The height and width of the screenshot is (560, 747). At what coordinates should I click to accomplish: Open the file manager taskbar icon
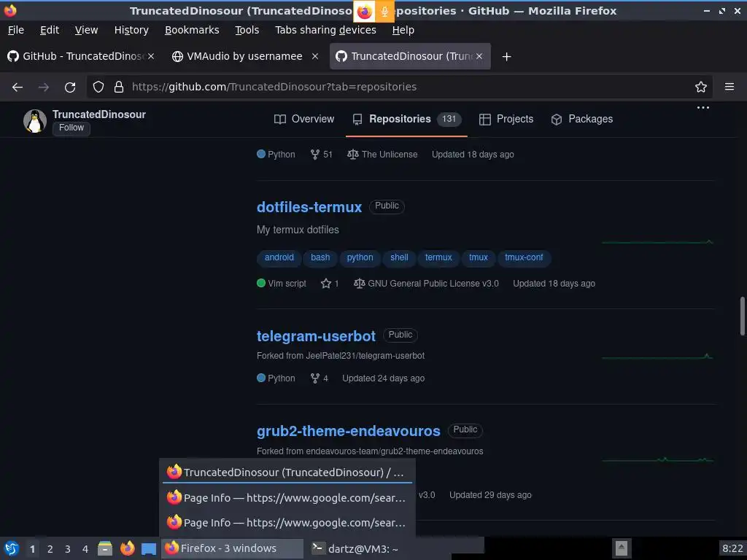pos(105,548)
